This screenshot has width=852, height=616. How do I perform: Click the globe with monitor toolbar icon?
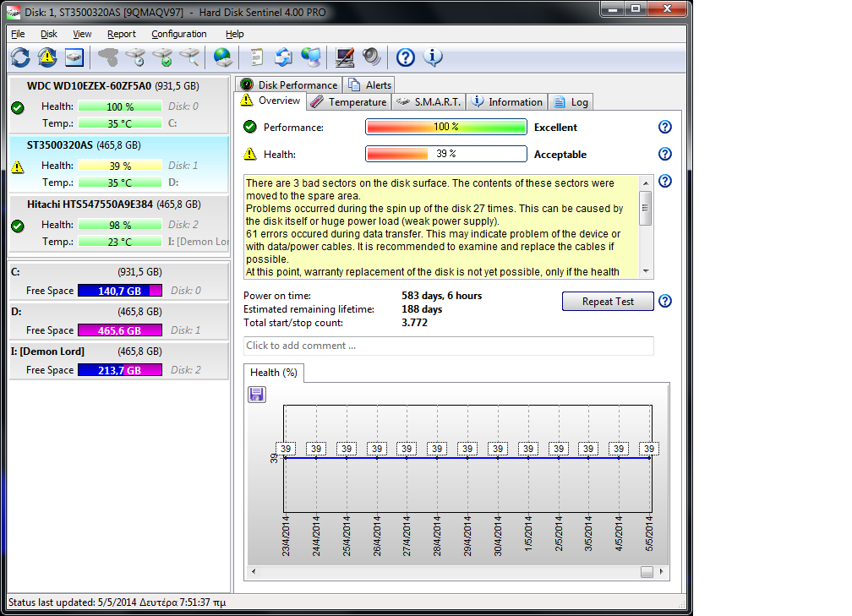311,57
